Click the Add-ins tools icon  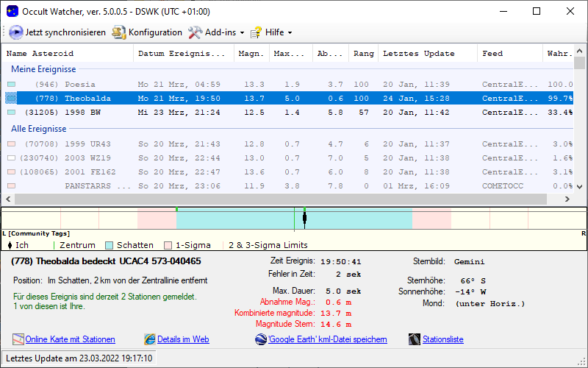click(x=195, y=32)
